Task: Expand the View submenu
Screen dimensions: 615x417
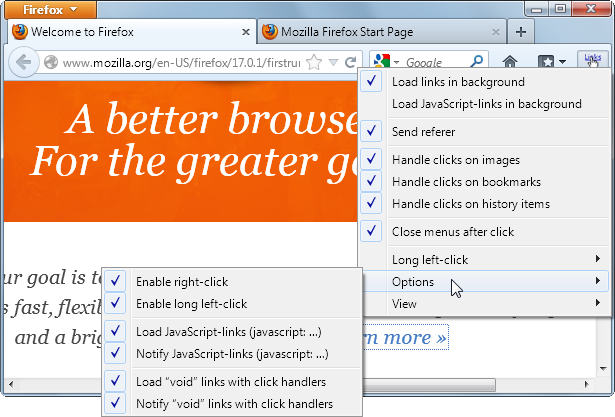Action: tap(484, 304)
